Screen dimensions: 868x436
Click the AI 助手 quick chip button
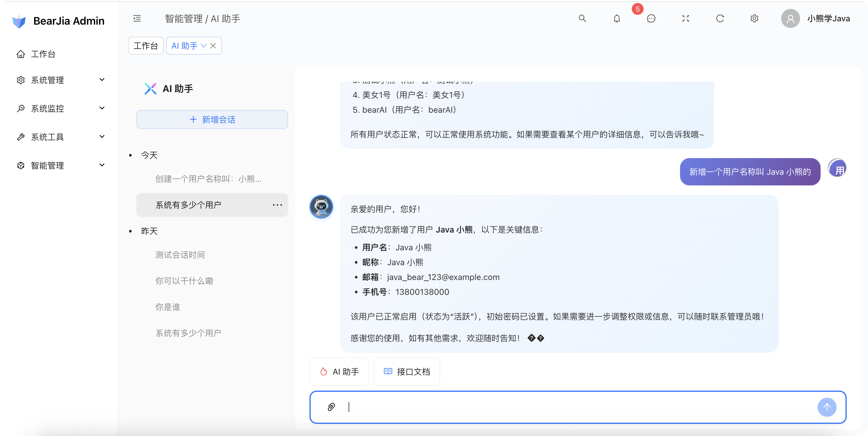click(339, 372)
